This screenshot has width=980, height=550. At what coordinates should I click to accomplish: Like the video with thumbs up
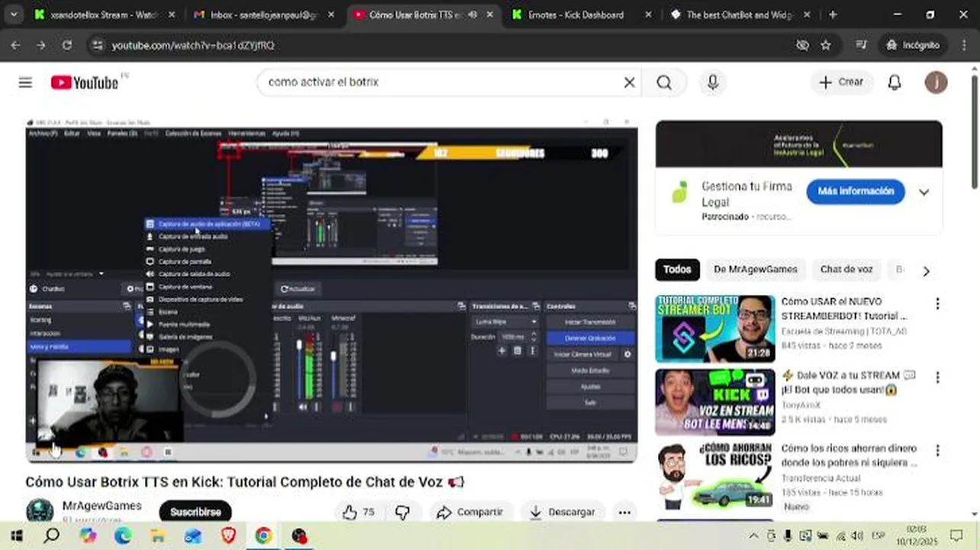(x=358, y=512)
